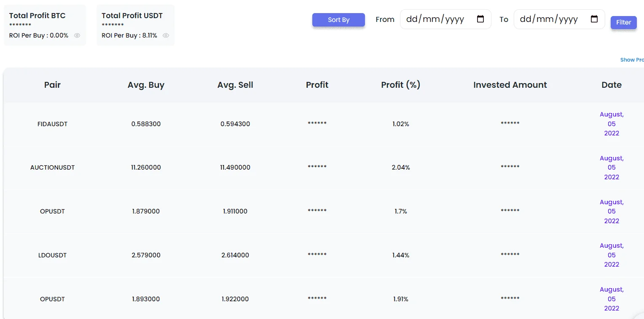
Task: Click LDOUSDT average buy 2.579000
Action: click(x=146, y=255)
